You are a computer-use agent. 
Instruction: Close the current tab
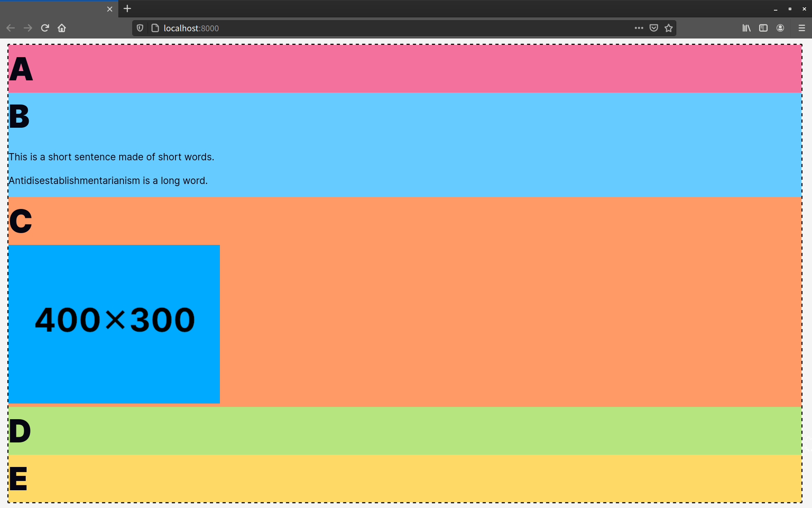pyautogui.click(x=110, y=9)
